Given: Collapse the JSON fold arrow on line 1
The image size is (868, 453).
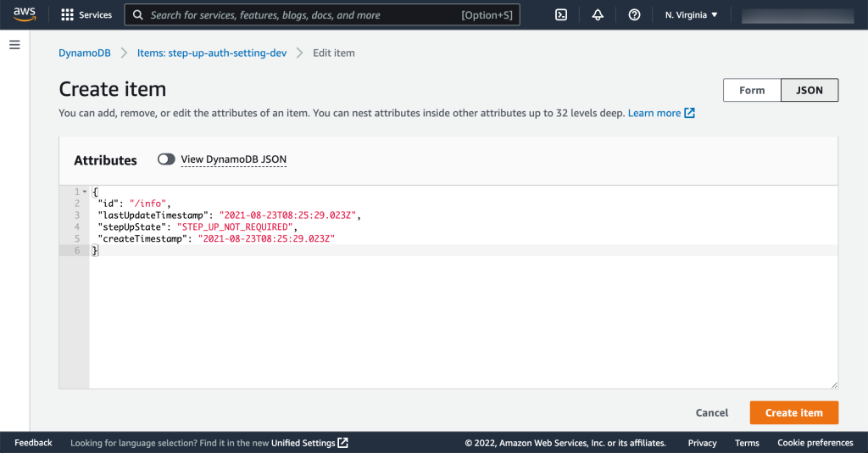Looking at the screenshot, I should [x=85, y=192].
